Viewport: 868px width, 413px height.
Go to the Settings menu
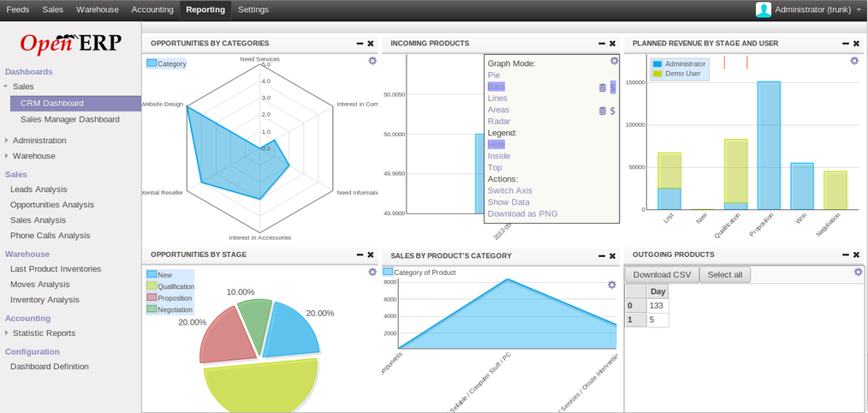pos(253,9)
